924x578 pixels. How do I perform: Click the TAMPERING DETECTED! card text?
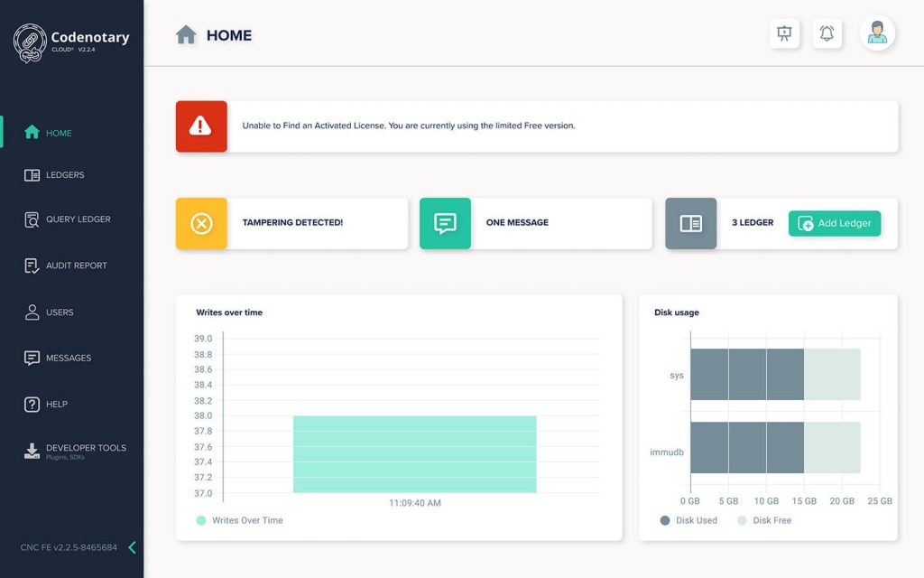[x=292, y=222]
